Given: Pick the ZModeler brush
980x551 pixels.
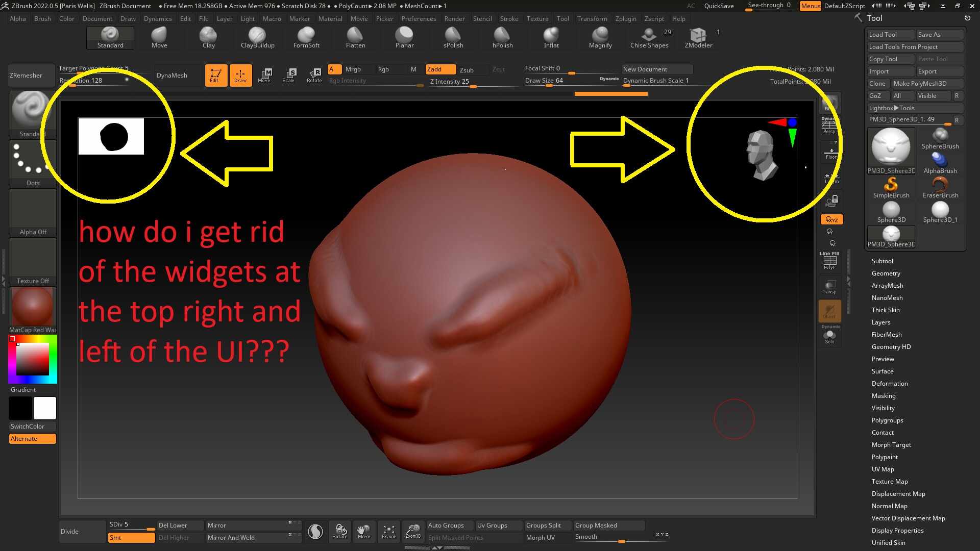Looking at the screenshot, I should (698, 35).
